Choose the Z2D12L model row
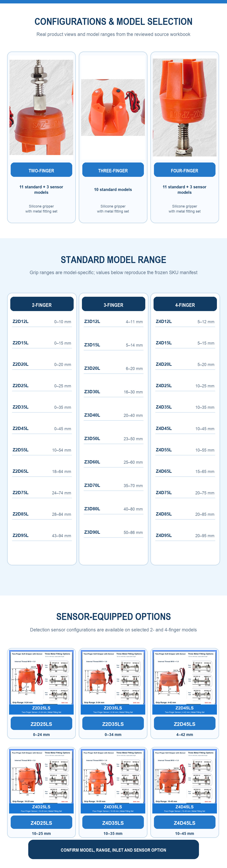The height and width of the screenshot is (868, 227). tap(42, 322)
